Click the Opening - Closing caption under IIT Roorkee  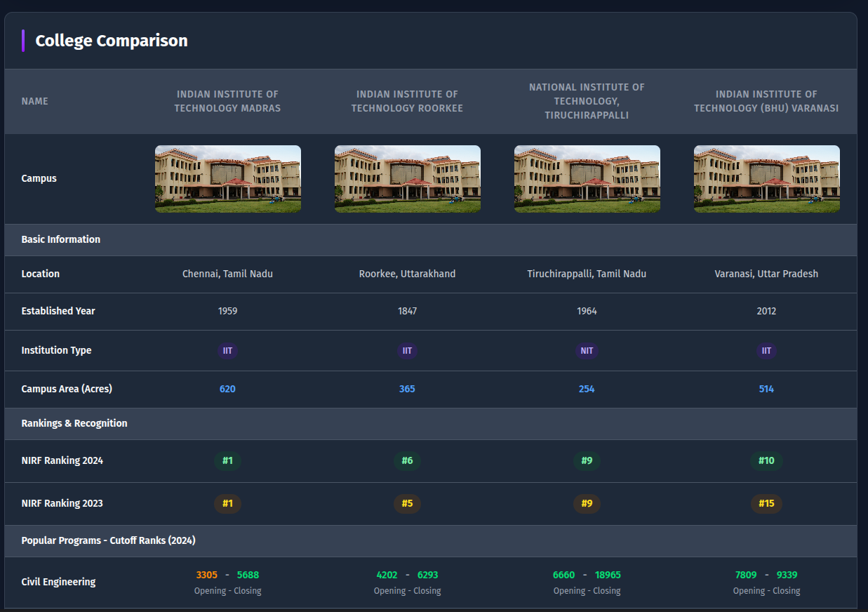click(x=407, y=591)
